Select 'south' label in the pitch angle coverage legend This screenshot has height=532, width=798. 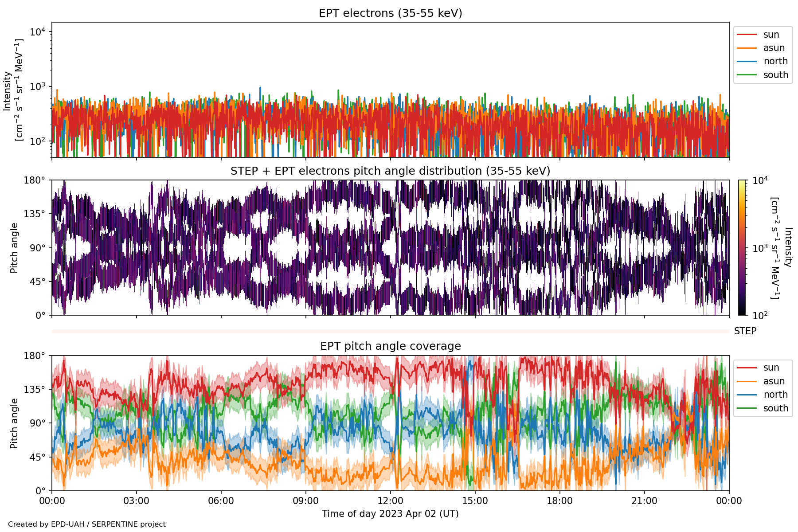pos(776,408)
